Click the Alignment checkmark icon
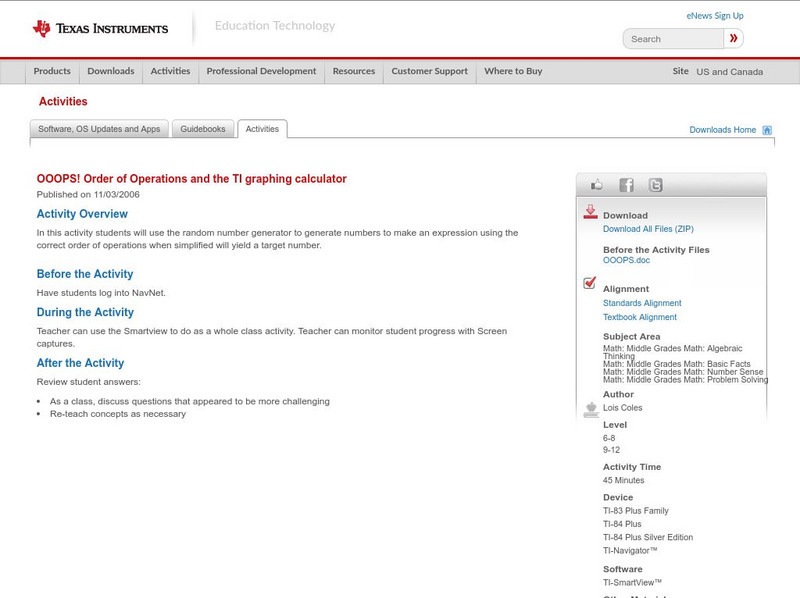Screen dimensions: 800x598 point(589,282)
